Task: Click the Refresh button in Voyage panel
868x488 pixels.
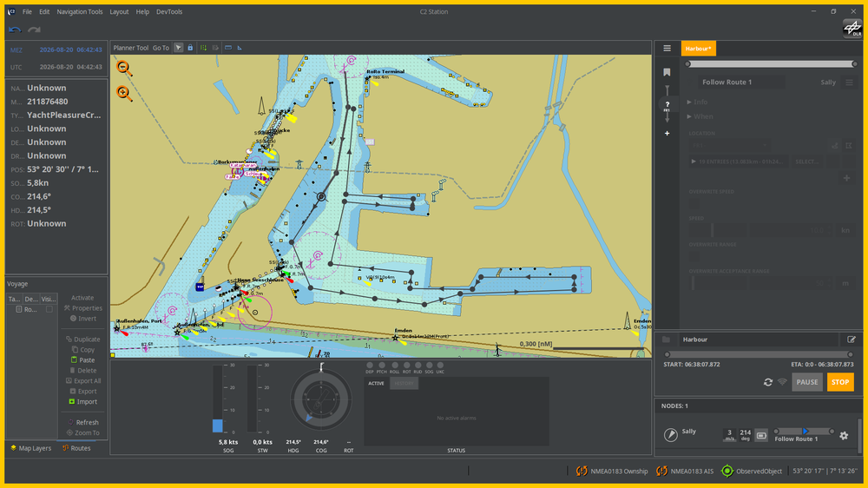Action: pyautogui.click(x=82, y=422)
